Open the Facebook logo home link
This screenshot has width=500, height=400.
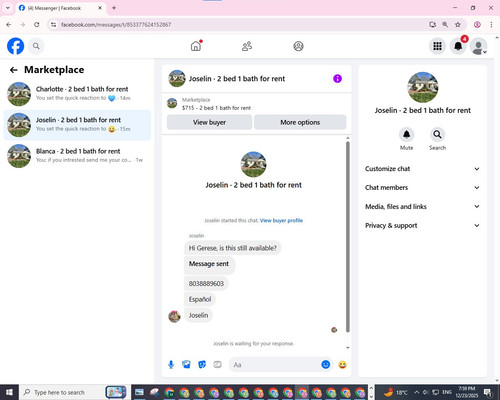[15, 46]
